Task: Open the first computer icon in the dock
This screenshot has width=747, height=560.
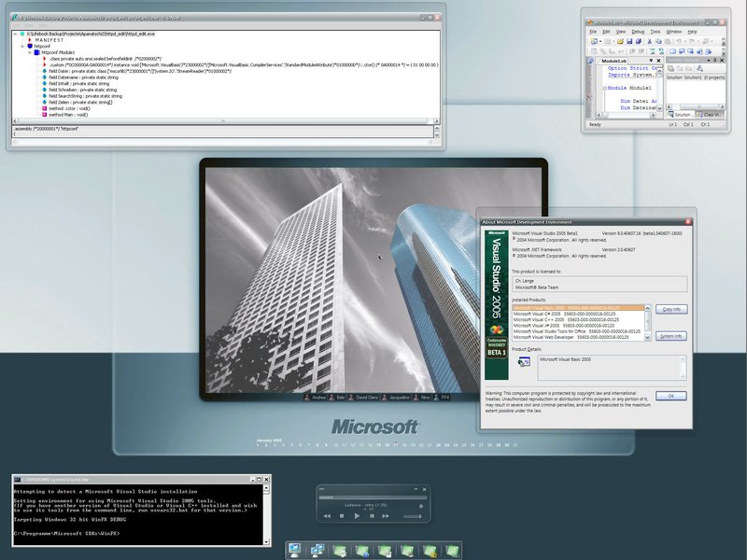Action: click(295, 549)
